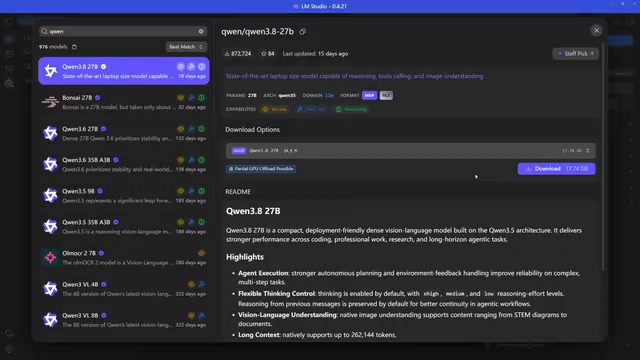Click the Highlights heading in README
Viewport: 640px width, 360px height.
tap(245, 257)
